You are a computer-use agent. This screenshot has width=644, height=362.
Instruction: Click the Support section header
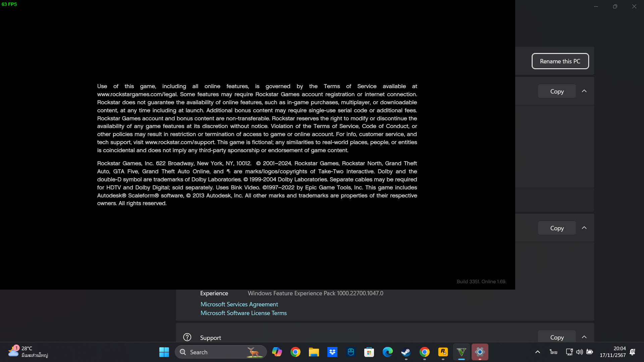(385, 333)
